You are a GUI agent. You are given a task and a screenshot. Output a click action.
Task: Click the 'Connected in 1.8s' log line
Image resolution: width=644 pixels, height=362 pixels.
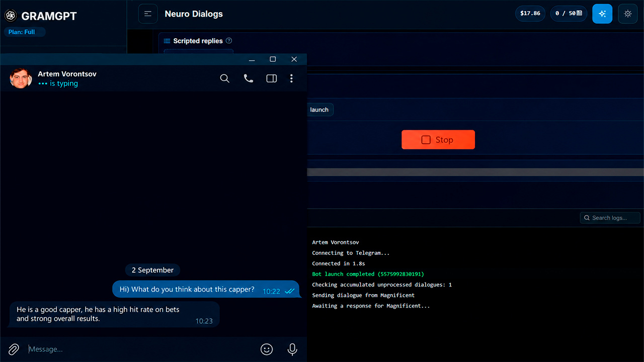click(339, 263)
